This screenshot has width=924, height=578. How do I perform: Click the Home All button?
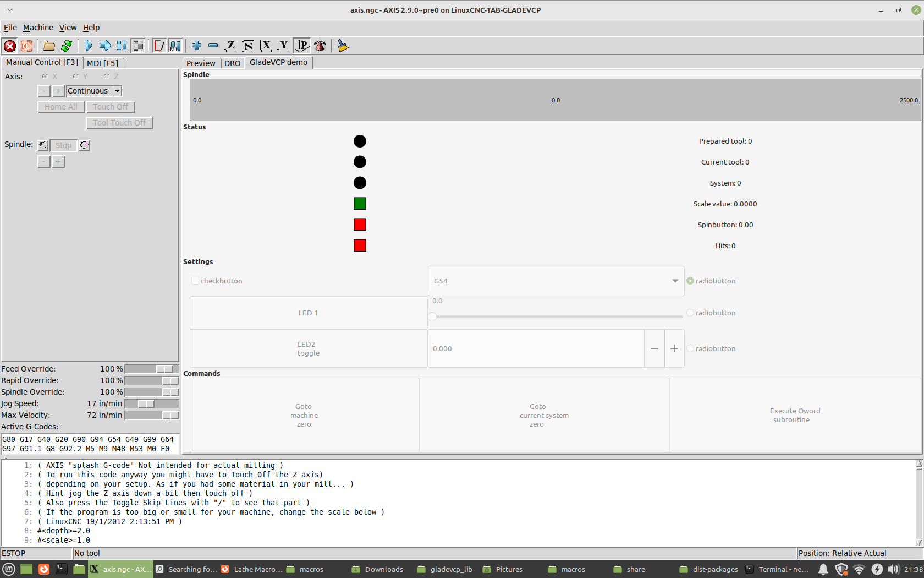[61, 107]
